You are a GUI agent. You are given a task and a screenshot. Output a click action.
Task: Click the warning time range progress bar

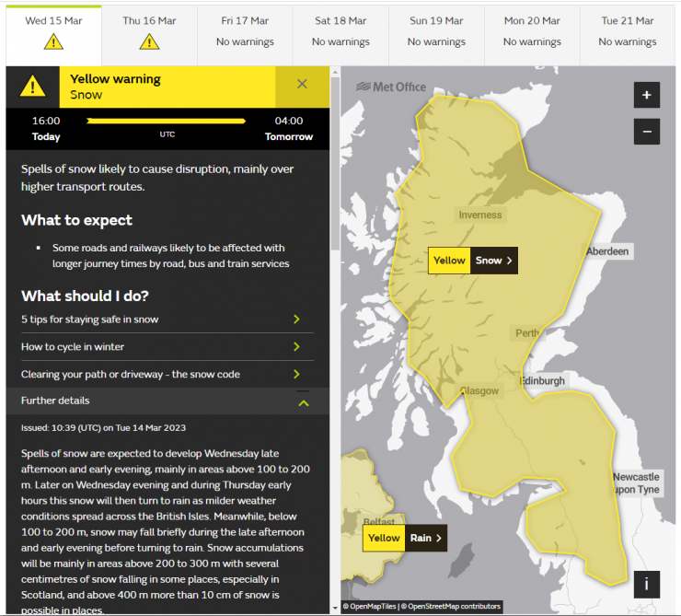tap(167, 121)
